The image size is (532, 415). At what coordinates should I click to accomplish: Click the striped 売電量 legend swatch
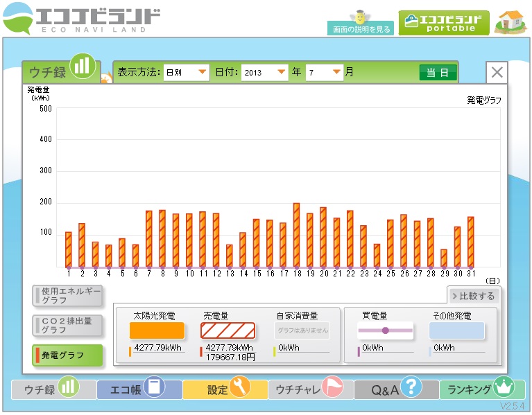point(228,330)
